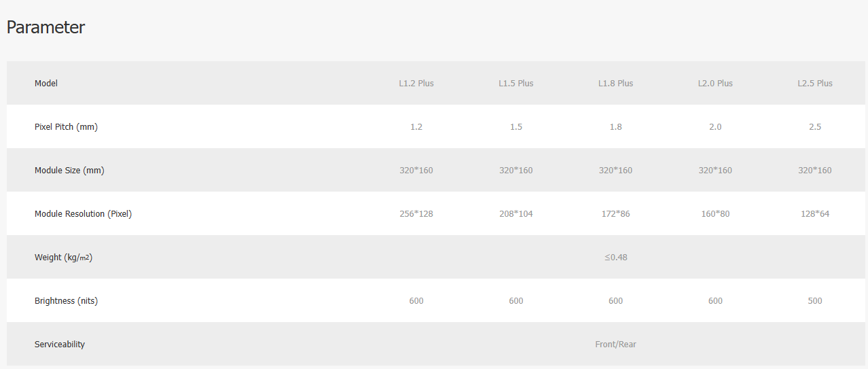Click the Pixel Pitch (mm) row label
868x369 pixels.
tap(66, 127)
